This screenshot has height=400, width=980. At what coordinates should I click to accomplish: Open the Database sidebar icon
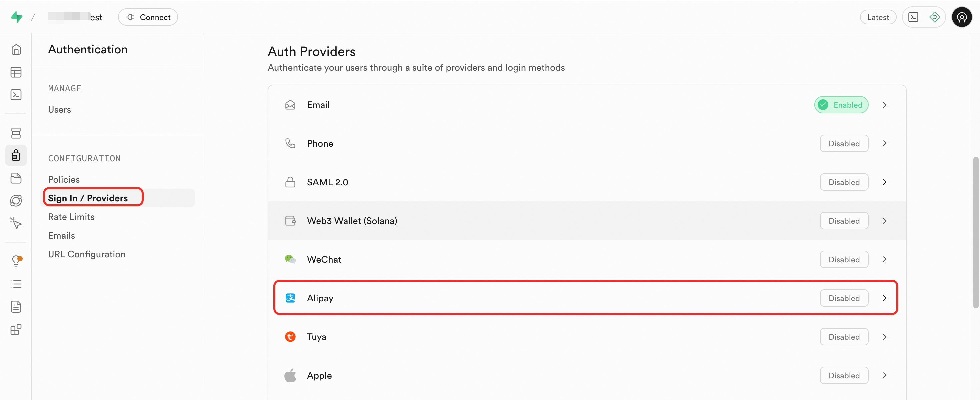16,133
